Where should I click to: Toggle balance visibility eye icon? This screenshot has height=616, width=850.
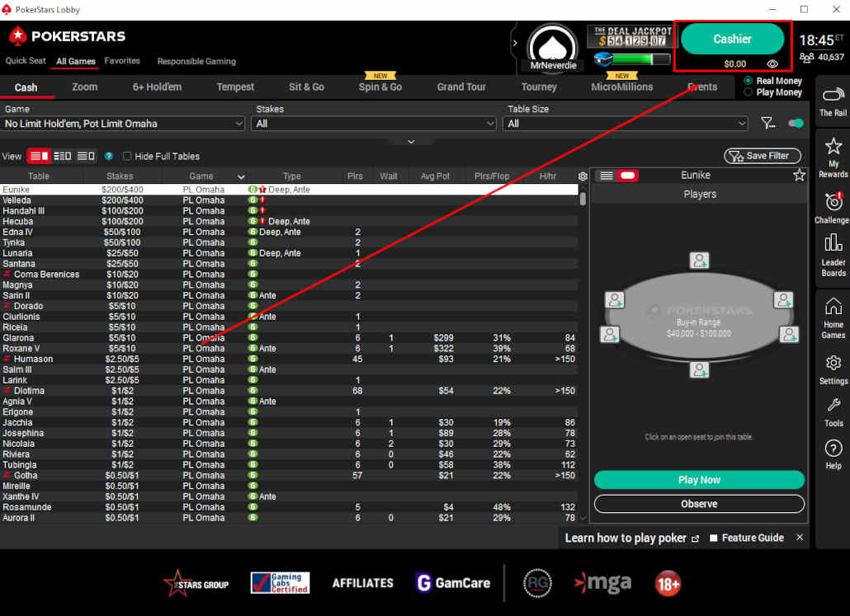tap(772, 64)
